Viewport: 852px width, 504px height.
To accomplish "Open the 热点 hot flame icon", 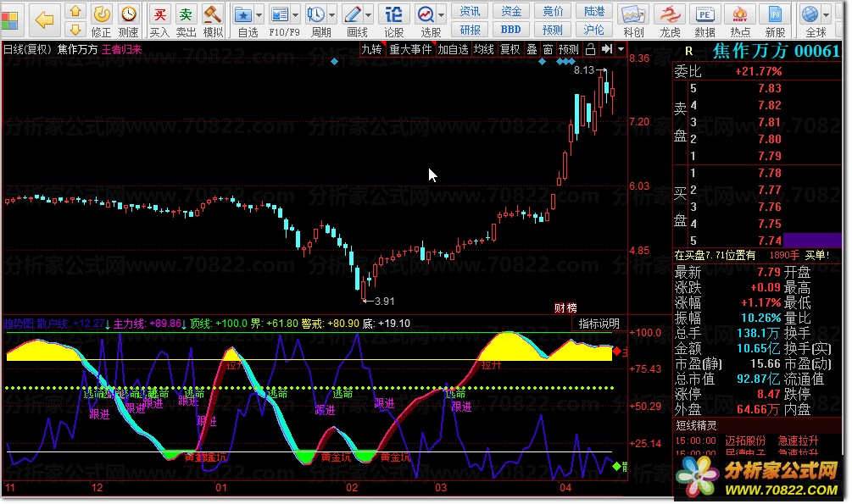I will (x=739, y=14).
